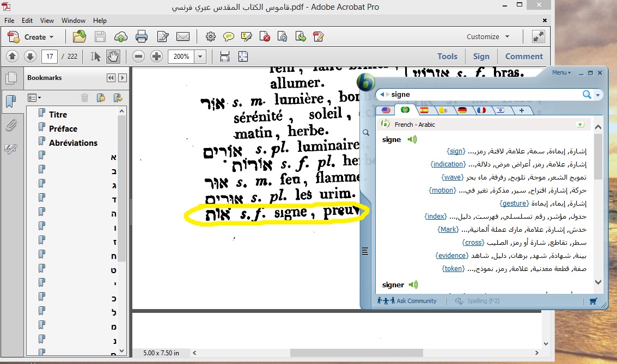Click the email envelope toolbar icon
Viewport: 617px width, 364px height.
click(182, 37)
